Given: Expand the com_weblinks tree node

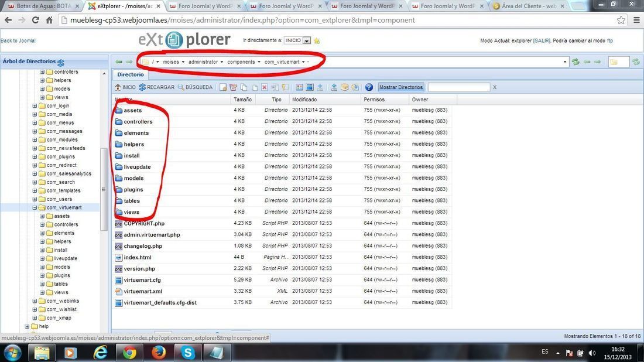Looking at the screenshot, I should 35,301.
